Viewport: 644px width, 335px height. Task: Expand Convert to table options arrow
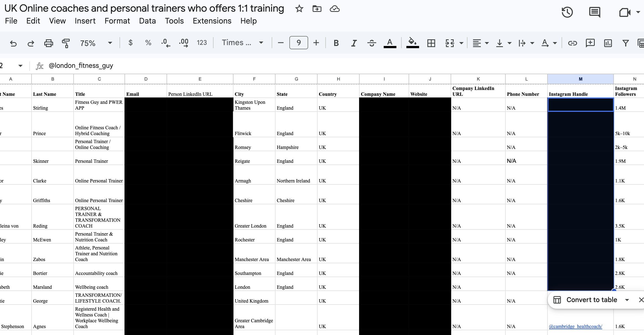pos(627,300)
